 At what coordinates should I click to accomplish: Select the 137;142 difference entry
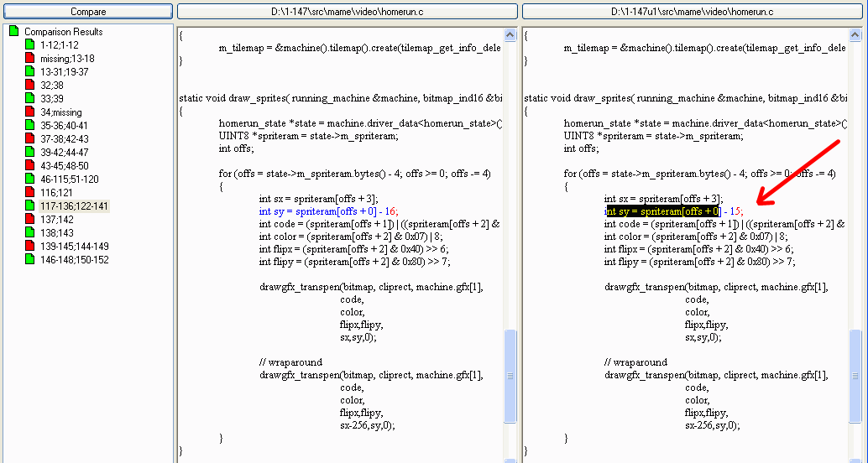click(x=56, y=220)
